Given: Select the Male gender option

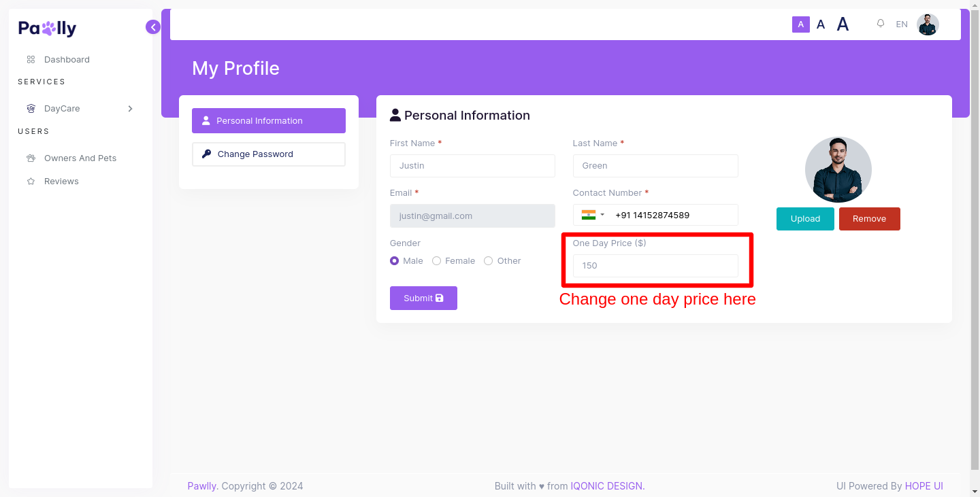Looking at the screenshot, I should [x=395, y=261].
